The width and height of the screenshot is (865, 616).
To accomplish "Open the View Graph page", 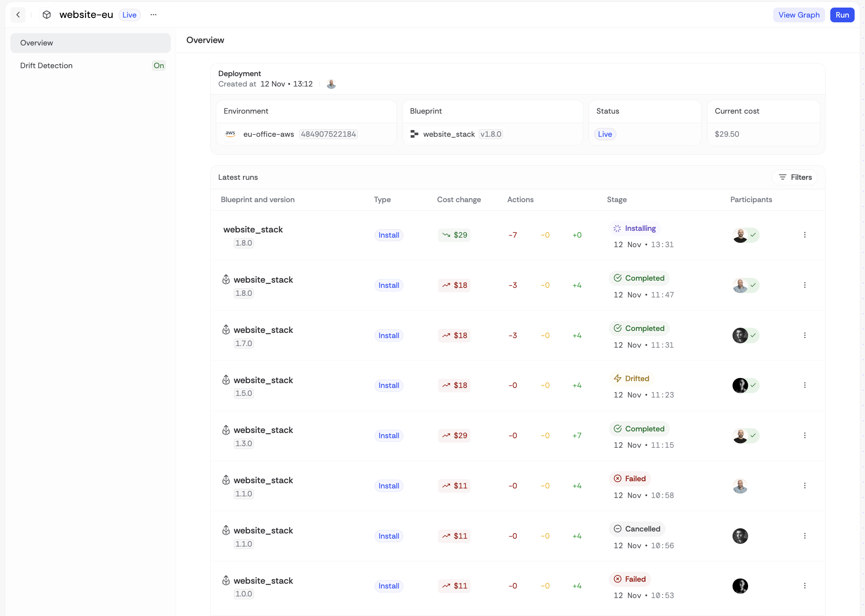I will coord(799,15).
